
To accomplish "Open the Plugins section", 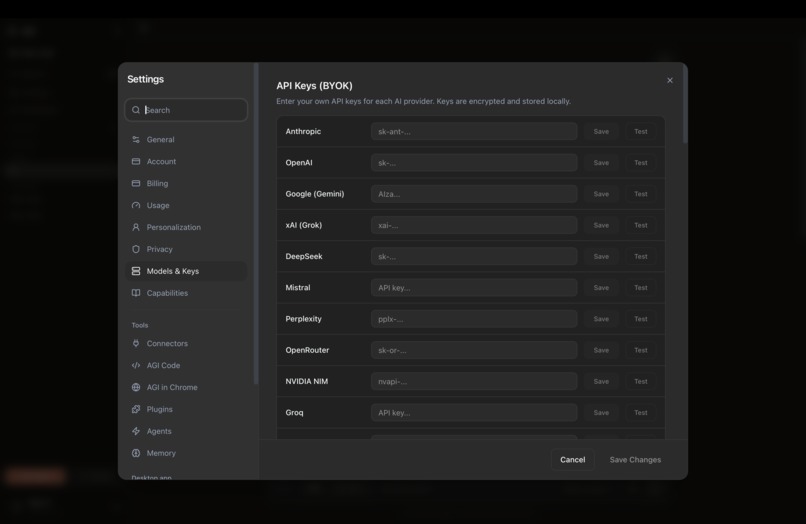I will (x=186, y=409).
